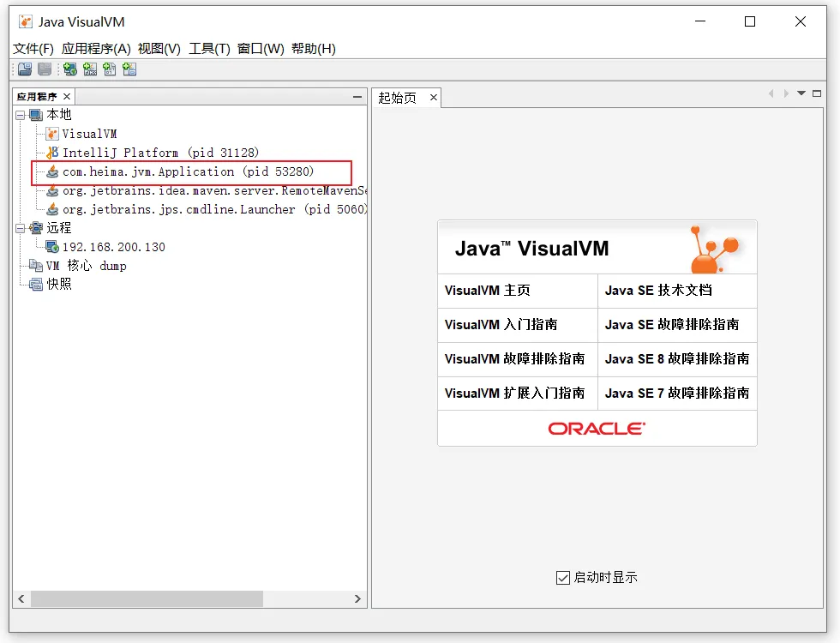Screen dimensions: 840x643
Task: Open the VisualVM 扩展入门指南 link
Action: pos(514,394)
